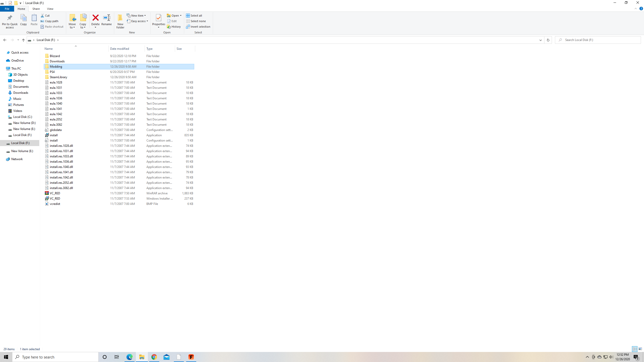Click the Rename icon
Screen dimensions: 644x362
tap(107, 18)
